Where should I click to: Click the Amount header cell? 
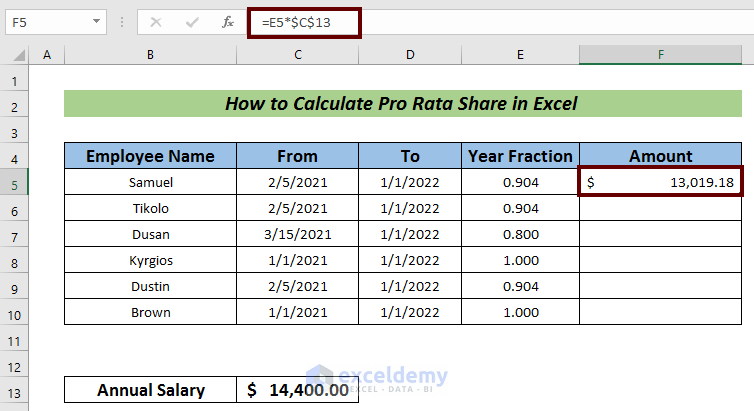[x=660, y=156]
